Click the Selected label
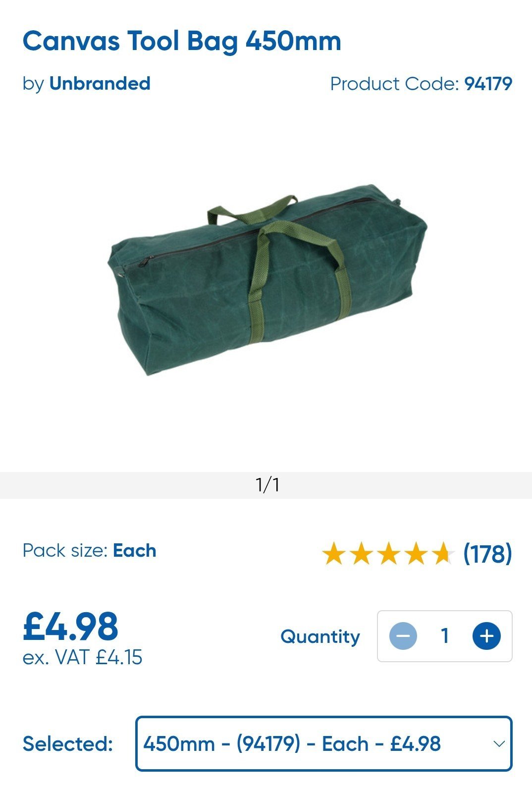532x790 pixels. (x=68, y=743)
